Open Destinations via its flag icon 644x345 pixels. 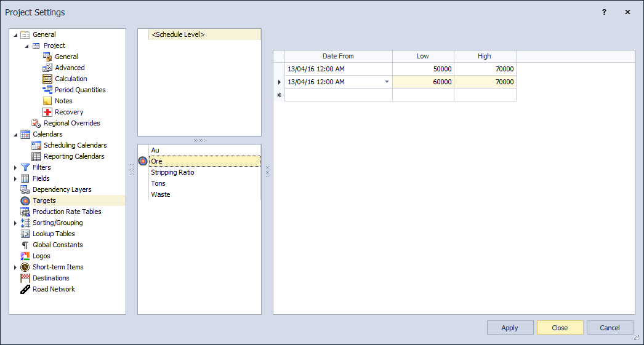coord(25,278)
